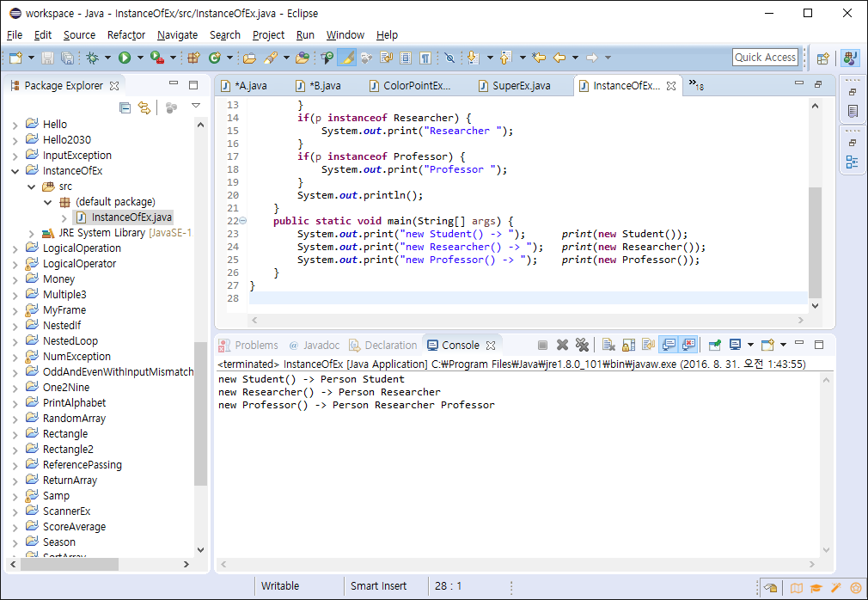Click the Debug bug icon in toolbar
Screen dimensions: 868x600
click(x=93, y=58)
